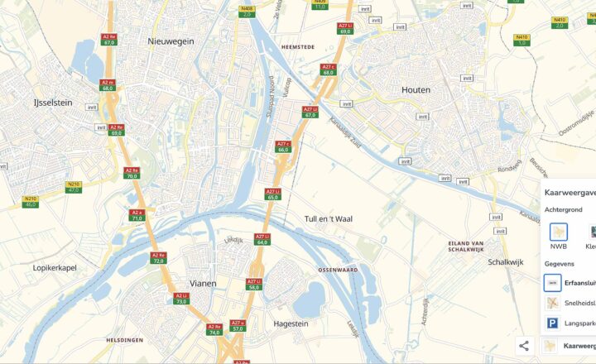Click the A27 Li 65,0 hectometer marker

273,194
